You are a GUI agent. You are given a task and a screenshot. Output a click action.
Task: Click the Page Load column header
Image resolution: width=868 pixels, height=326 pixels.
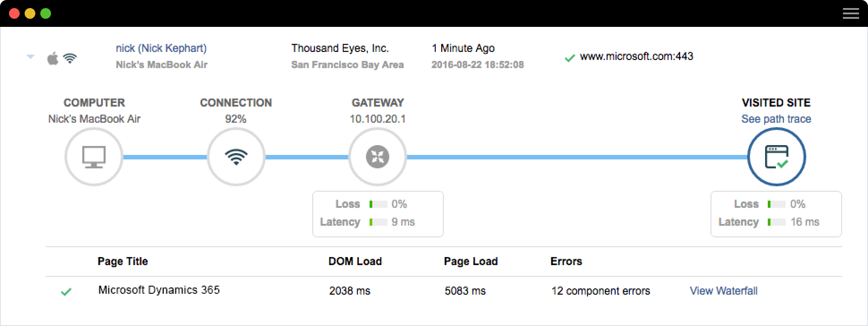(x=471, y=262)
